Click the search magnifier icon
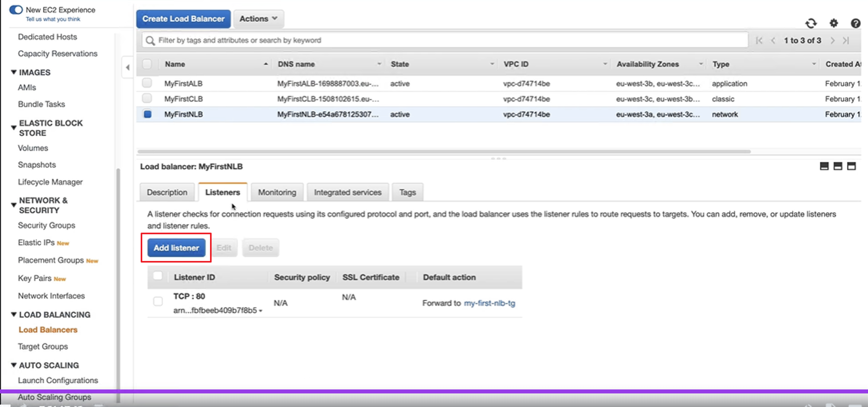Screen dimensions: 868x407 point(150,40)
